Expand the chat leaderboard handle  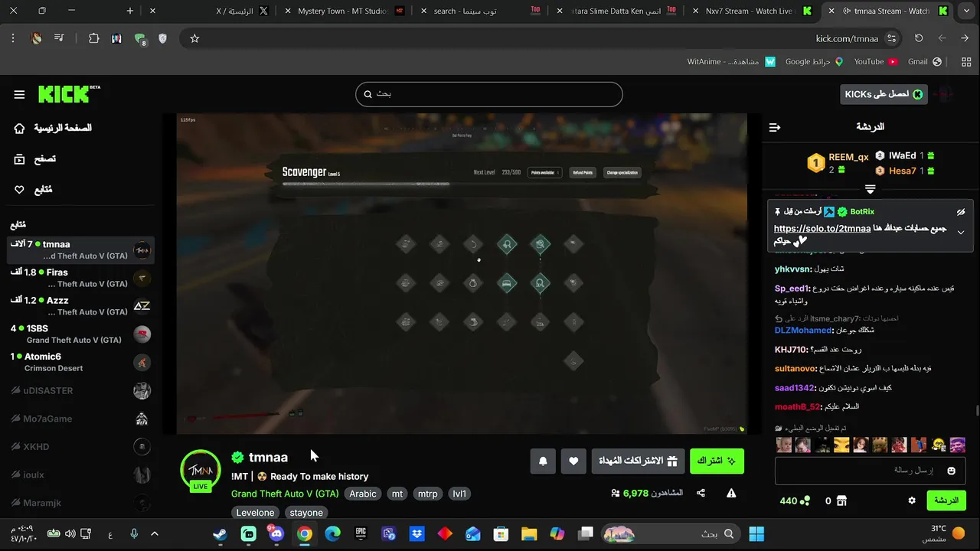(870, 188)
